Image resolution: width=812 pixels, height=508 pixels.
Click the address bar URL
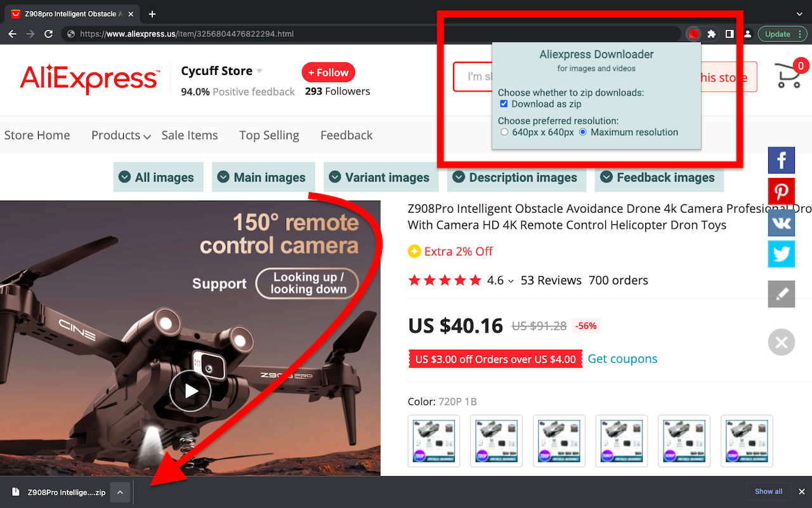187,34
